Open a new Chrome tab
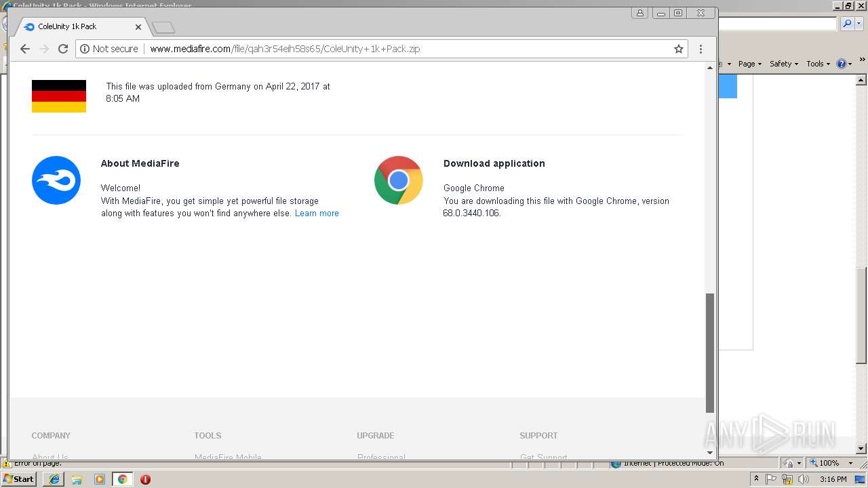Viewport: 868px width, 488px height. (163, 28)
